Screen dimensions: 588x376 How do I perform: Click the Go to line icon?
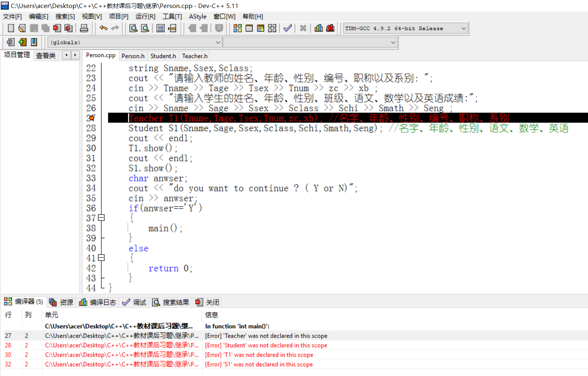pos(172,28)
